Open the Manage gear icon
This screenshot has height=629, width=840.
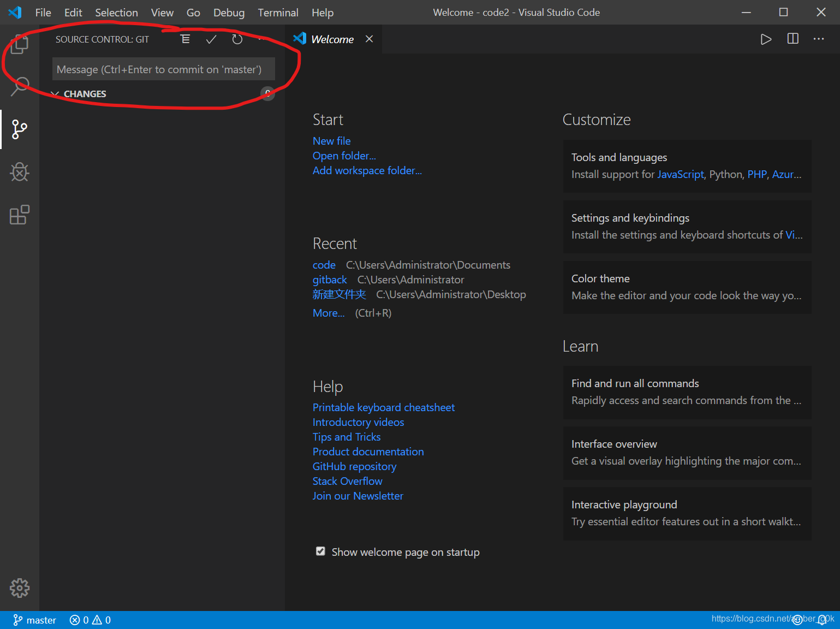[x=20, y=588]
